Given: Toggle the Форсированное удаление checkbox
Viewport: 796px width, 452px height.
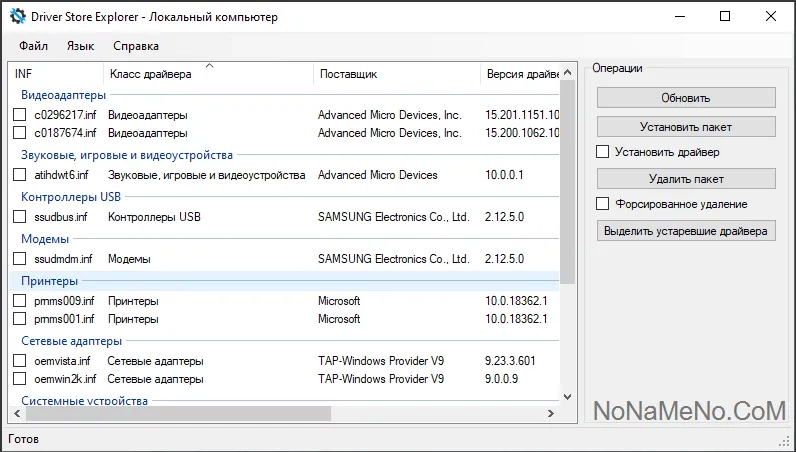Looking at the screenshot, I should [x=603, y=204].
